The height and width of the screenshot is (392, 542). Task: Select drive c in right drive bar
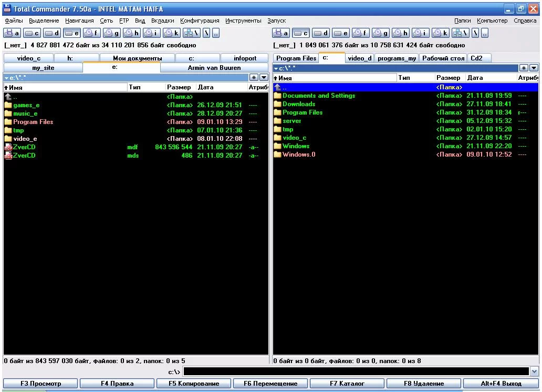[x=301, y=33]
